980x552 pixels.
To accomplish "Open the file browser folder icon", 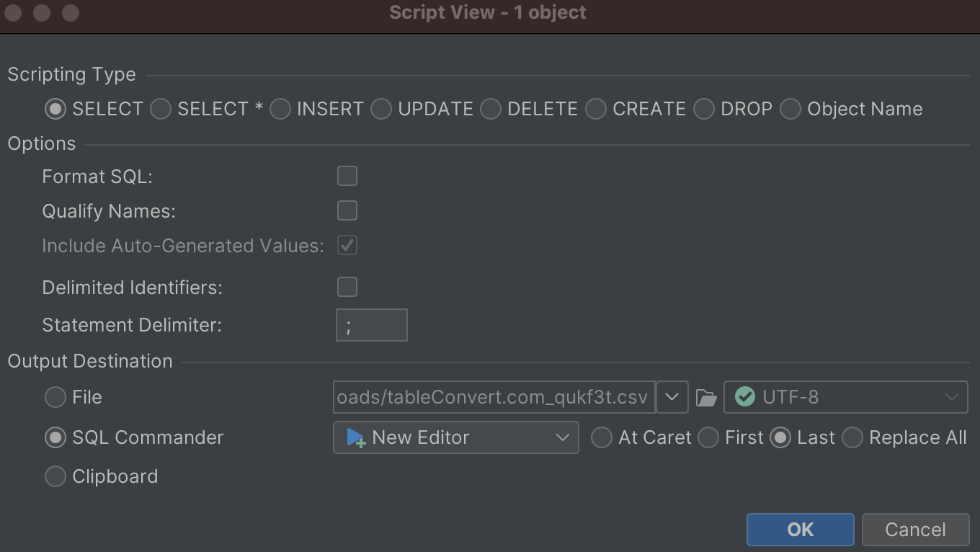I will pyautogui.click(x=705, y=397).
